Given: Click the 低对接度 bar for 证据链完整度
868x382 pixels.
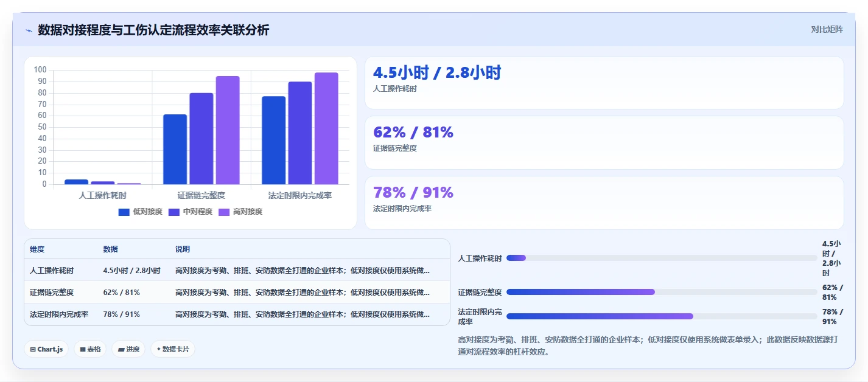Looking at the screenshot, I should 175,149.
